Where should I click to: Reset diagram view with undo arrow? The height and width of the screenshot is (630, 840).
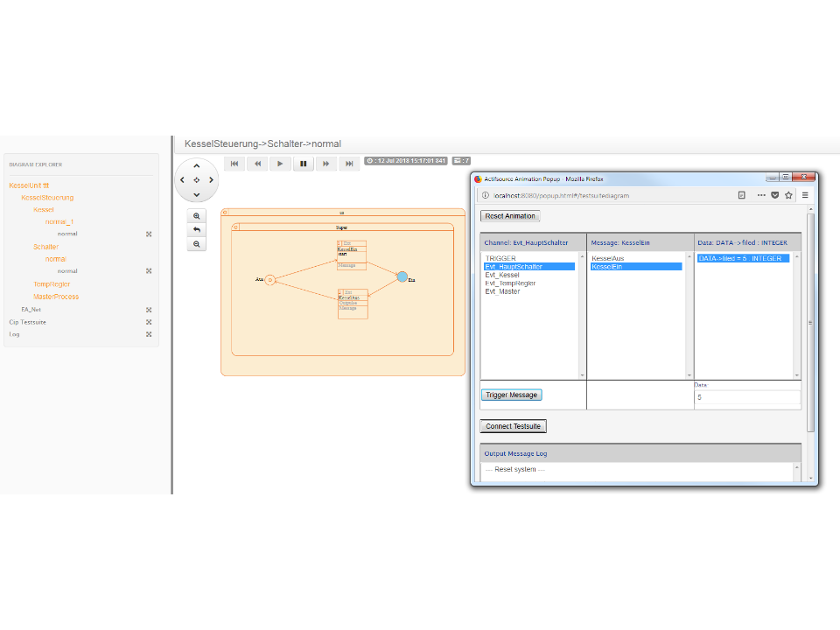pyautogui.click(x=196, y=230)
